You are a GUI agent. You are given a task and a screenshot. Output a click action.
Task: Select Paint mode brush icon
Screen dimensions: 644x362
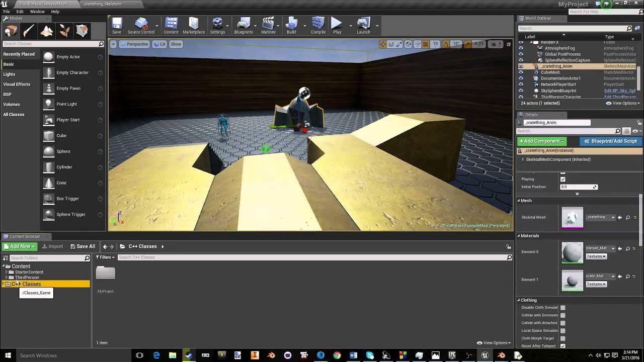tap(29, 31)
